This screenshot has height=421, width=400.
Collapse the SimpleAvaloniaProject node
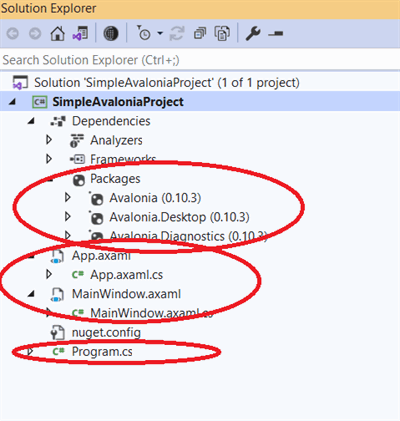coord(12,102)
